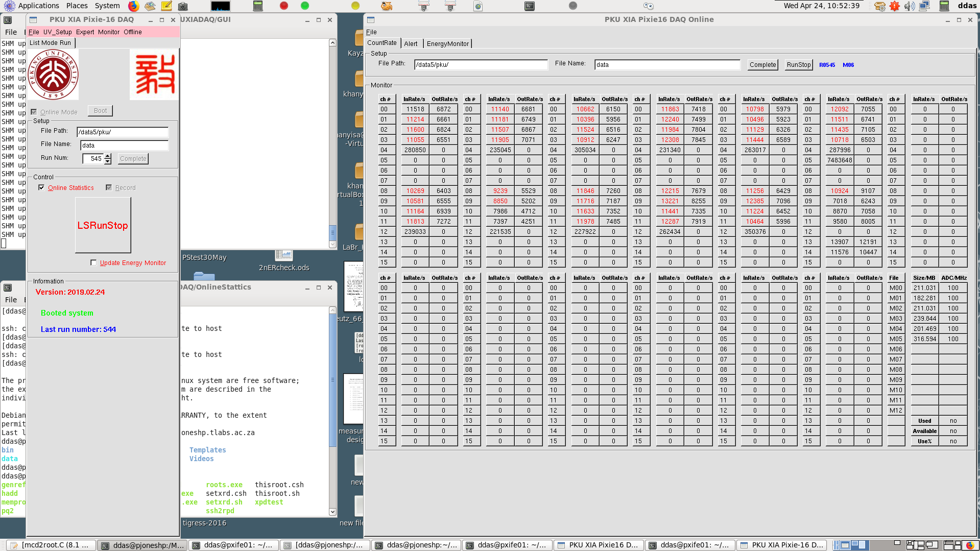Open the Offline menu in Pixie-16 DAQ
Screen dimensions: 980x551
pos(133,32)
